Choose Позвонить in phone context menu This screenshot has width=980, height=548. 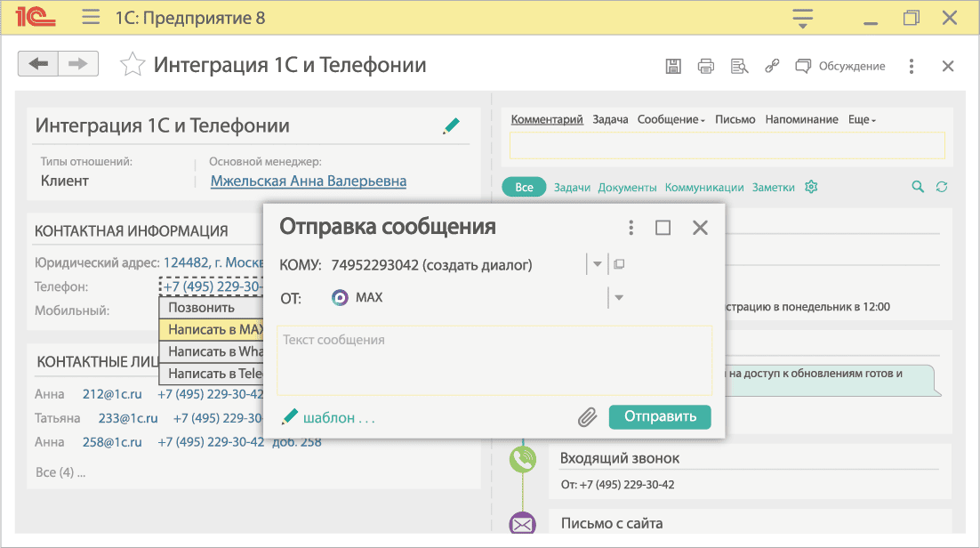(212, 308)
